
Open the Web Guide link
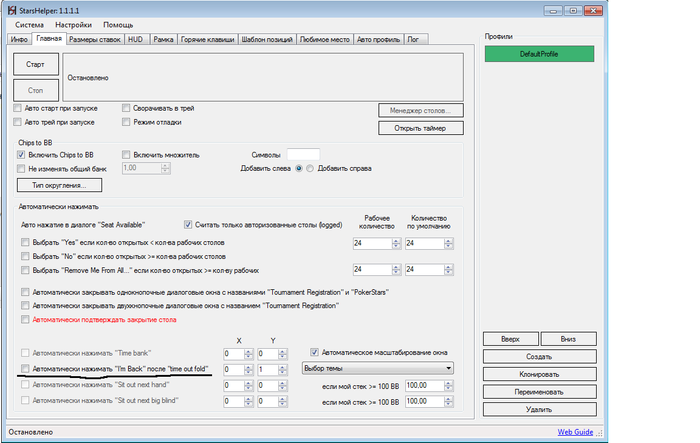(575, 432)
